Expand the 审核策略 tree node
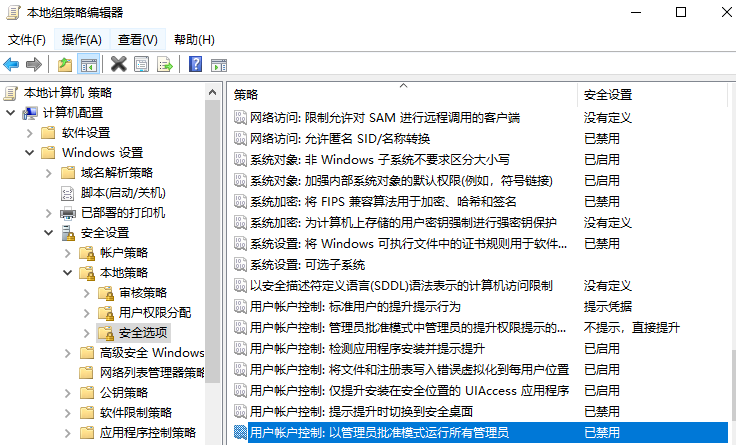Screen dimensions: 736x445 86,293
